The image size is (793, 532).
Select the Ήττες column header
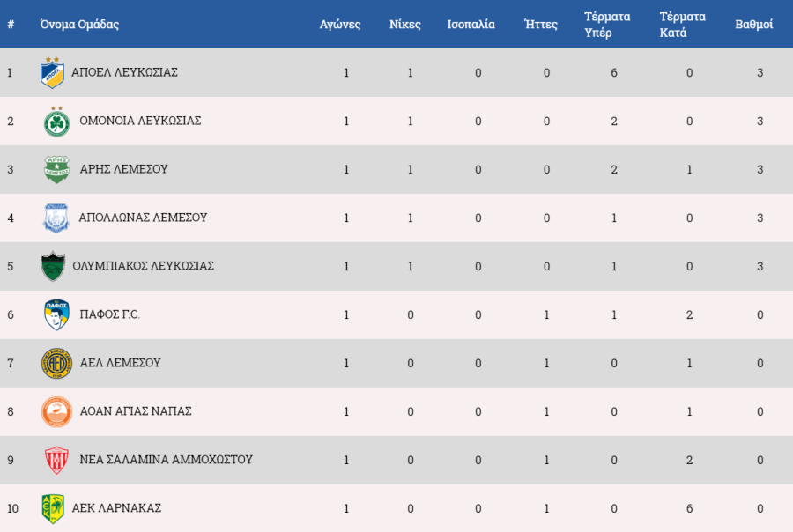coord(541,25)
